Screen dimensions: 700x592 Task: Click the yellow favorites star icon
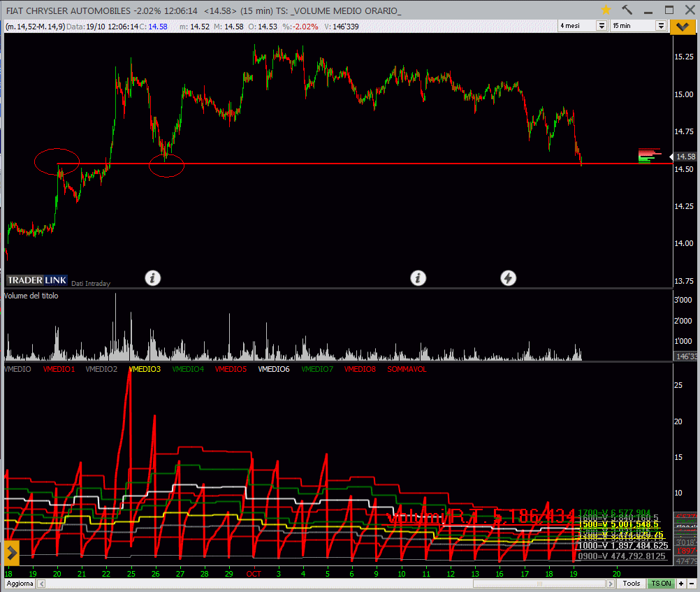606,10
